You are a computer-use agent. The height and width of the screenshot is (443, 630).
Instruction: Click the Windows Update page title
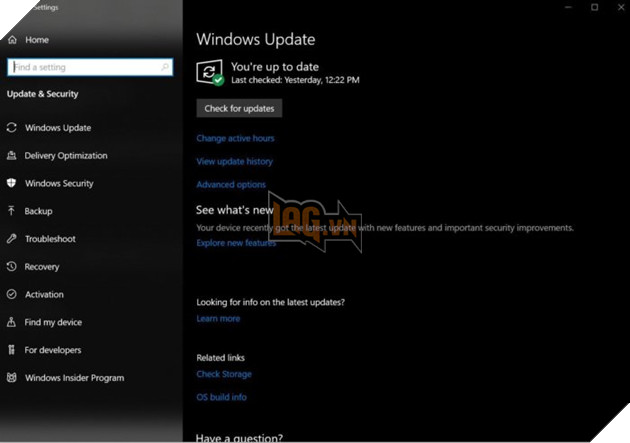pyautogui.click(x=256, y=39)
